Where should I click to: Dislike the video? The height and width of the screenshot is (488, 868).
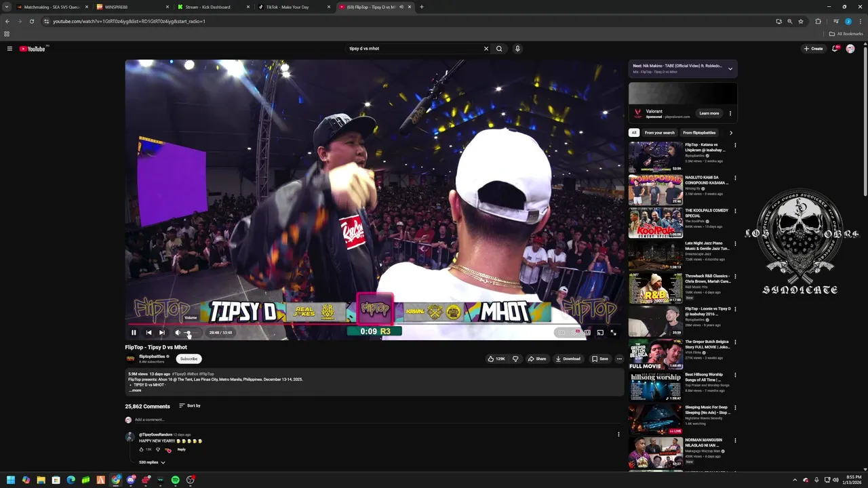[515, 359]
